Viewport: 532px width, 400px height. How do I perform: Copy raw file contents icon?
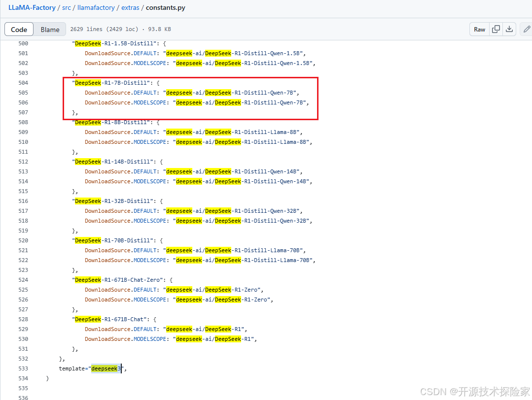coord(496,29)
